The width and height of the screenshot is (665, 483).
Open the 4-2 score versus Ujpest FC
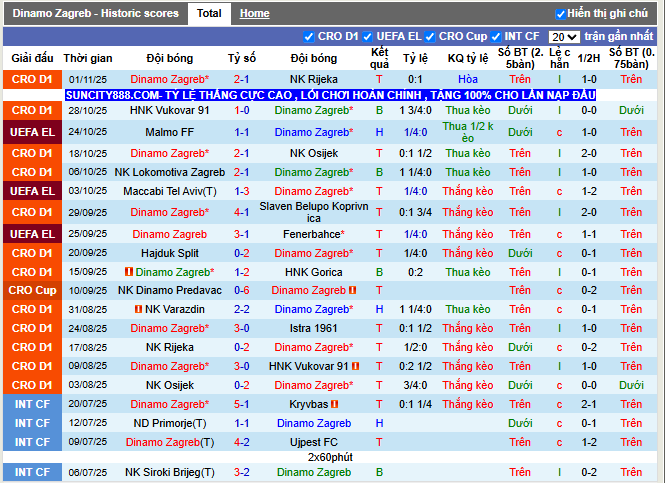point(241,442)
